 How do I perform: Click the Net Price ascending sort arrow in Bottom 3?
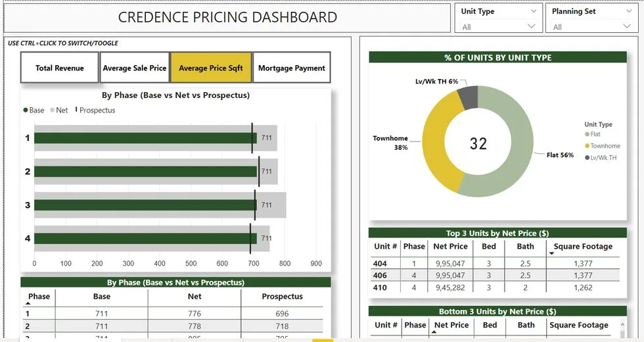pyautogui.click(x=434, y=331)
